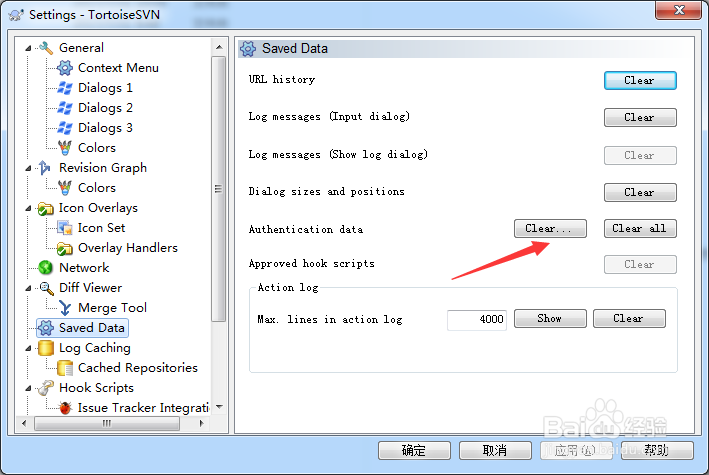709x475 pixels.
Task: Click the Dialogs 2 icon
Action: [x=65, y=108]
